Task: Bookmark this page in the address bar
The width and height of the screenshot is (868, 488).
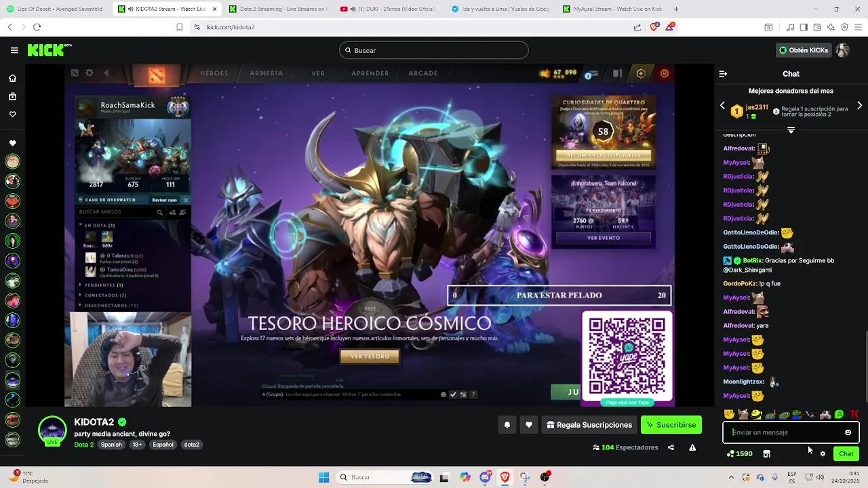Action: tap(179, 27)
